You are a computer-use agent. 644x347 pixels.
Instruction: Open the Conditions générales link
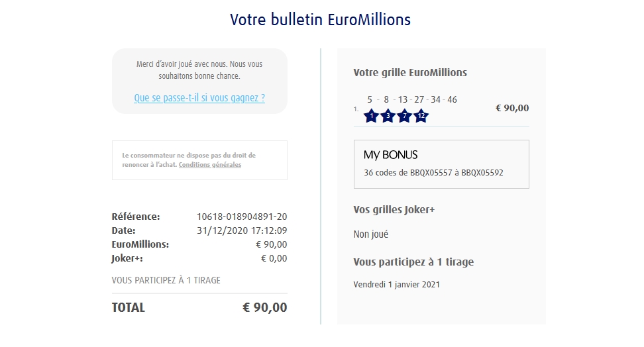(x=210, y=165)
